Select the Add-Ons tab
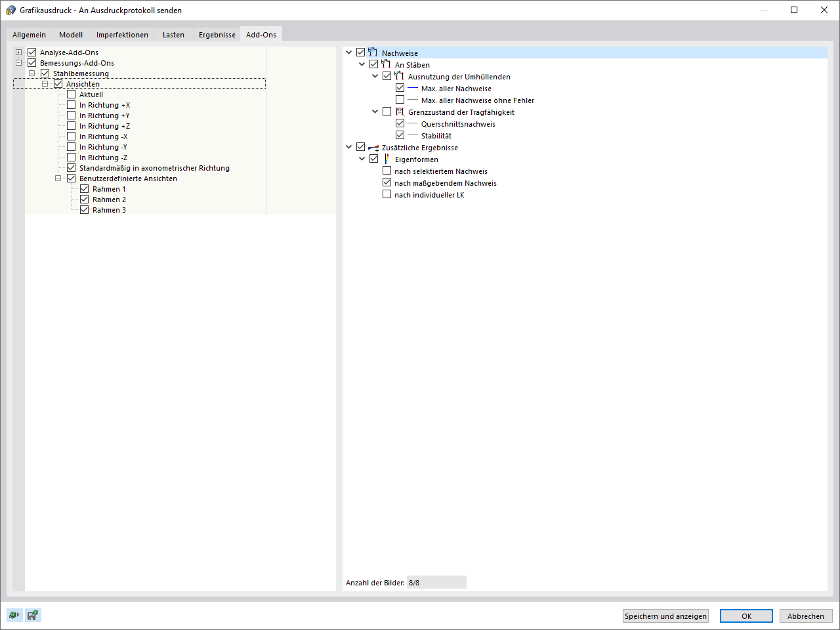 click(261, 34)
